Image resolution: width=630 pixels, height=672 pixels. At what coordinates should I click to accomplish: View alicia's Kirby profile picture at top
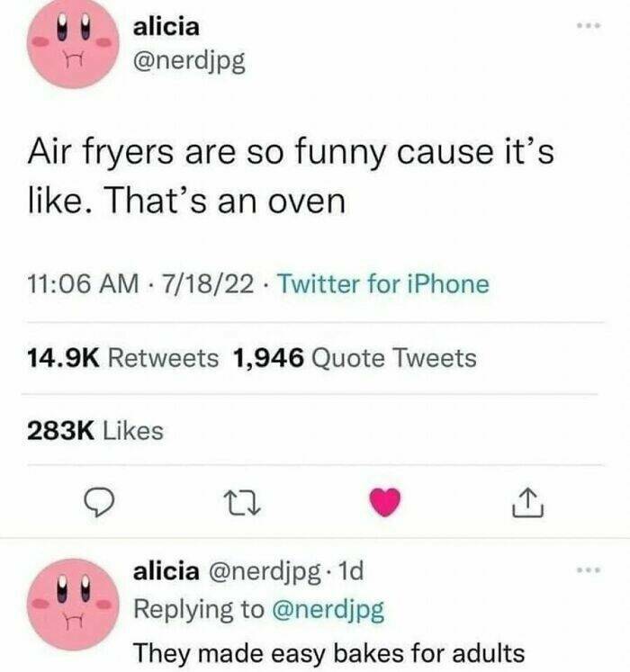72,44
